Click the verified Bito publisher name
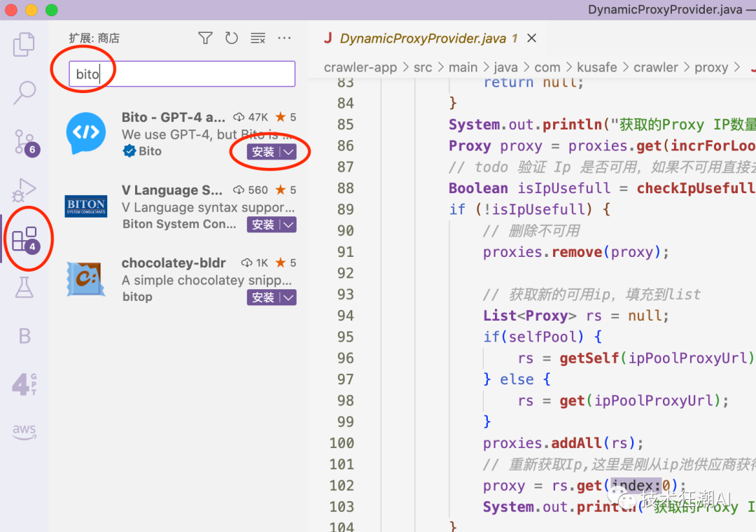Image resolution: width=756 pixels, height=532 pixels. click(x=150, y=151)
